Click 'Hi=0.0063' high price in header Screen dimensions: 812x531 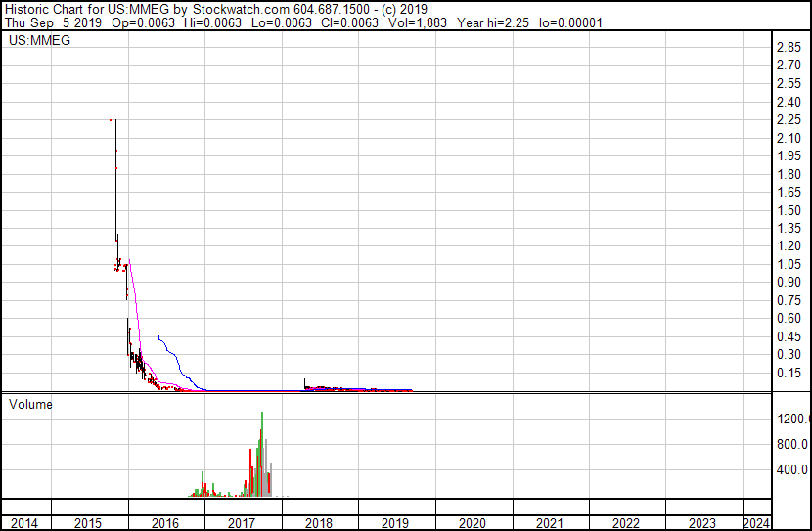pos(213,22)
